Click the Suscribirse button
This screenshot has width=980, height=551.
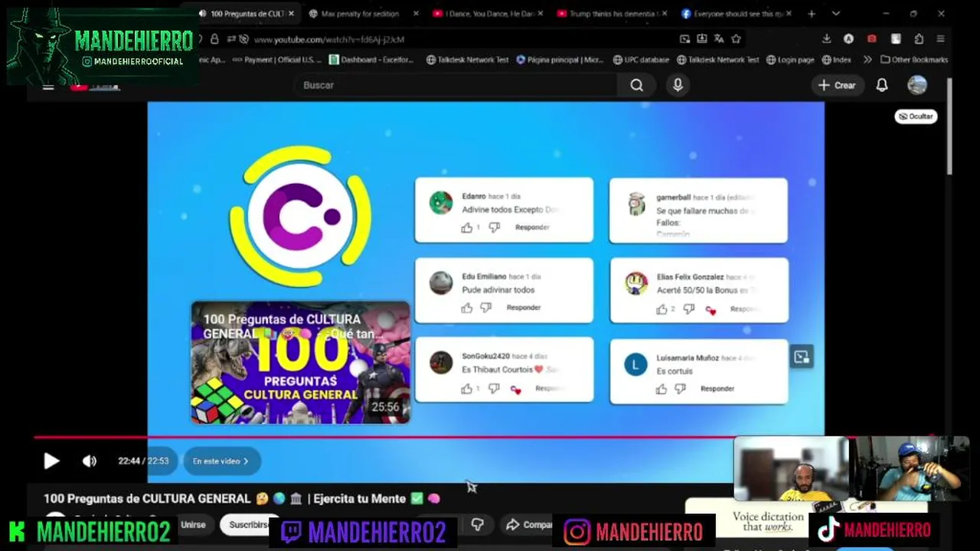pyautogui.click(x=247, y=525)
